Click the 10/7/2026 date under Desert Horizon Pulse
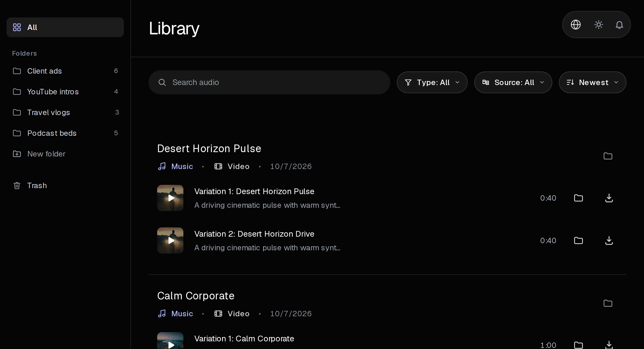Screen dimensions: 644x349 click(x=291, y=166)
